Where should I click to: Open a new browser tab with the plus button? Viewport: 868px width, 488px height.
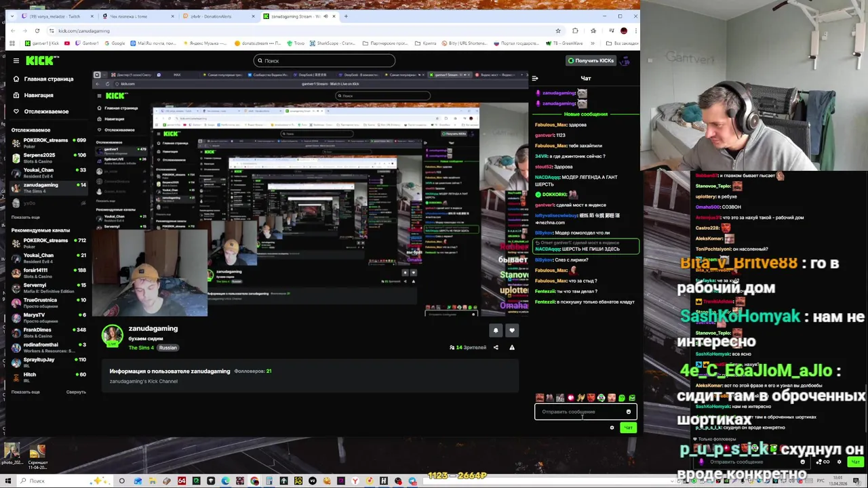click(346, 16)
